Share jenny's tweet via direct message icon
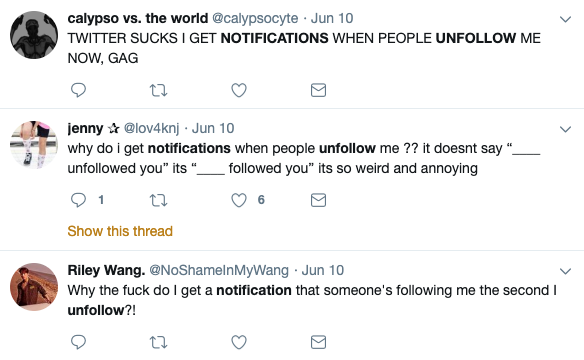The height and width of the screenshot is (360, 584). [318, 200]
